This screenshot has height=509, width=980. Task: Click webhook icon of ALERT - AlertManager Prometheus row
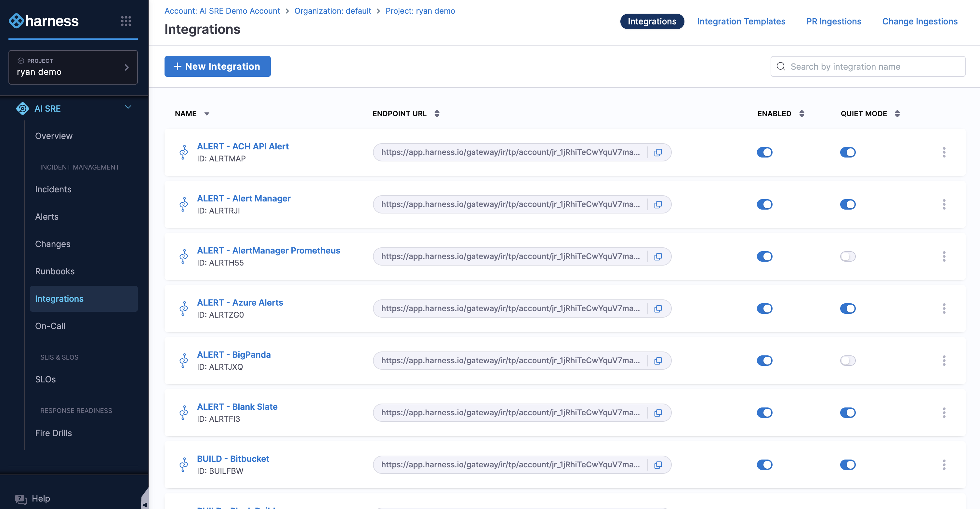(x=184, y=256)
